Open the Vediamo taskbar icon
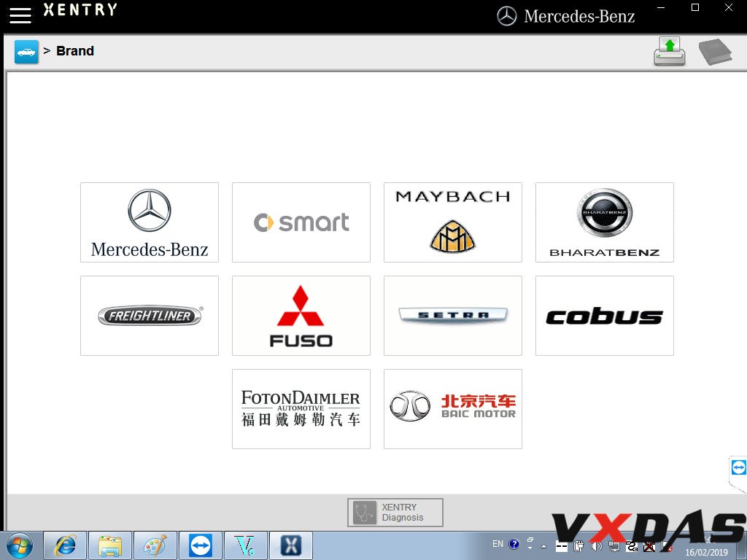This screenshot has width=747, height=560. (x=246, y=545)
